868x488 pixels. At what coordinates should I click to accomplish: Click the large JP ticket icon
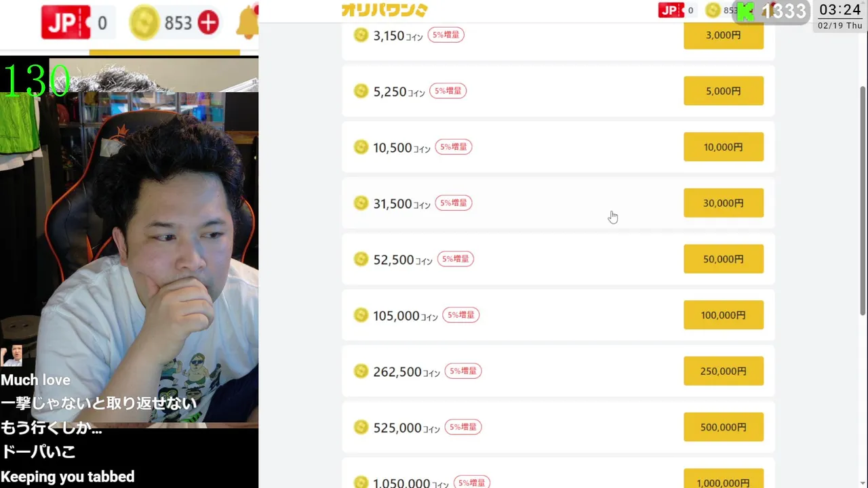[x=66, y=23]
